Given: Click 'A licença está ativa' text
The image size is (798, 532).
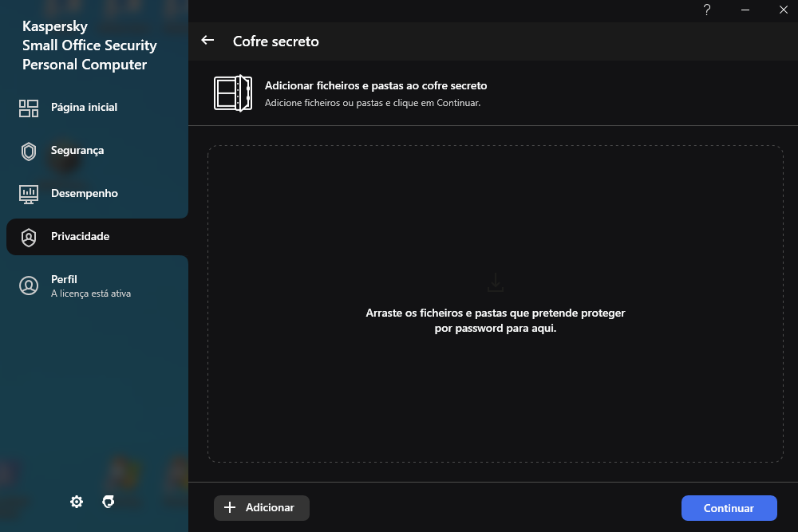Looking at the screenshot, I should [91, 294].
